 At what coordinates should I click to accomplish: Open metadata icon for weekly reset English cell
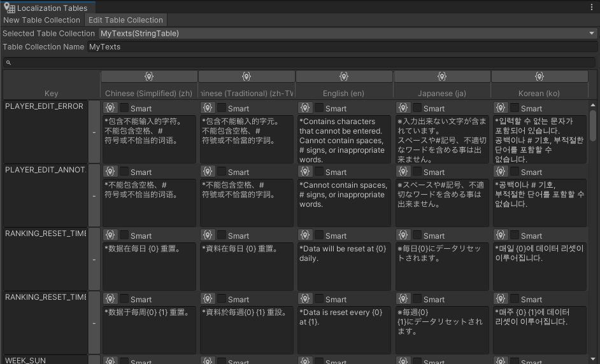305,298
